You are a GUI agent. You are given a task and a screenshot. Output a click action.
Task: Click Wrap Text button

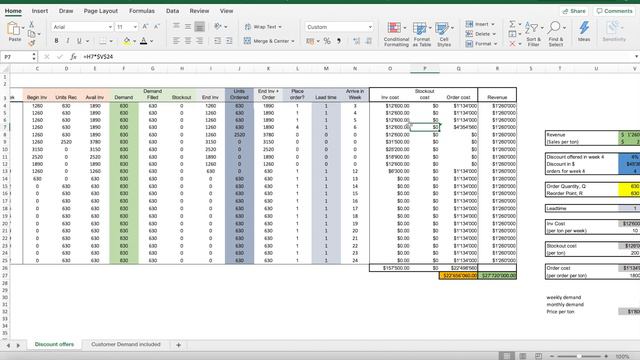[263, 27]
